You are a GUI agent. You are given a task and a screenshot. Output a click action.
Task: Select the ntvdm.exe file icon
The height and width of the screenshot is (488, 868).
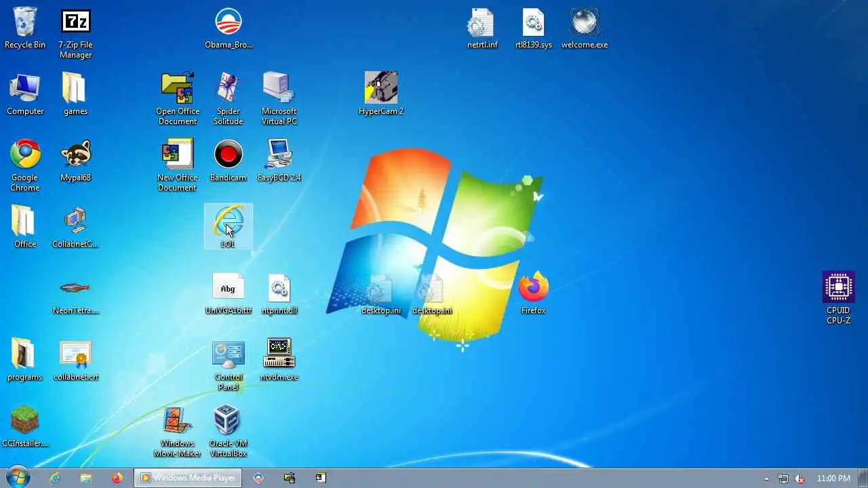[279, 360]
